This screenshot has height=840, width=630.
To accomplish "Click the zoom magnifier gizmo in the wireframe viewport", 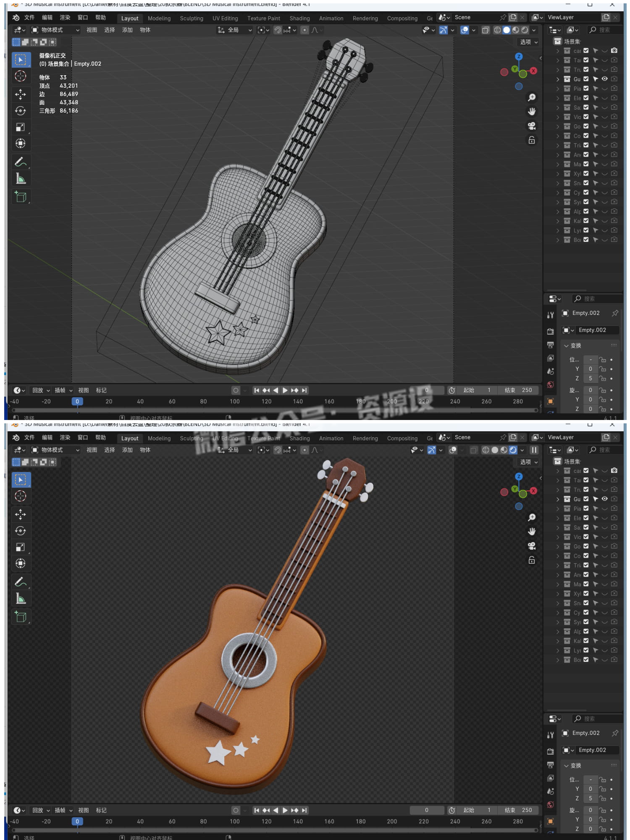I will (x=532, y=97).
